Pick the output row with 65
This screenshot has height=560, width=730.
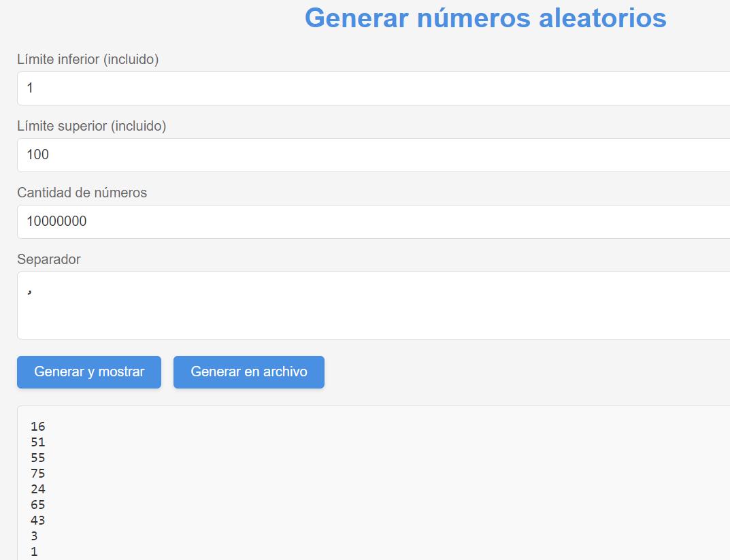(38, 505)
